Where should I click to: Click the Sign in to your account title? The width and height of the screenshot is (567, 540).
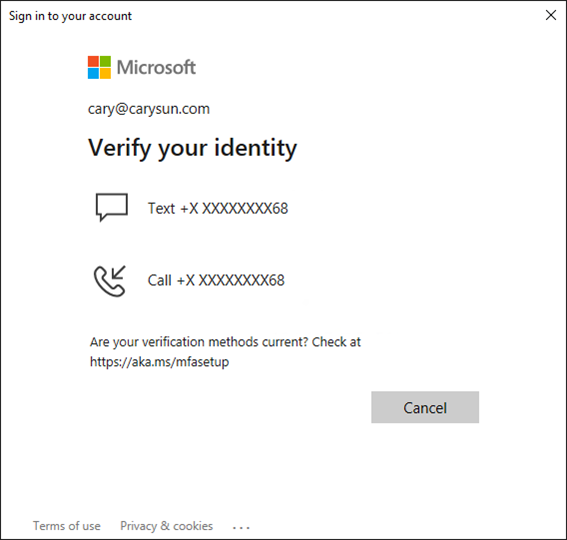point(70,16)
